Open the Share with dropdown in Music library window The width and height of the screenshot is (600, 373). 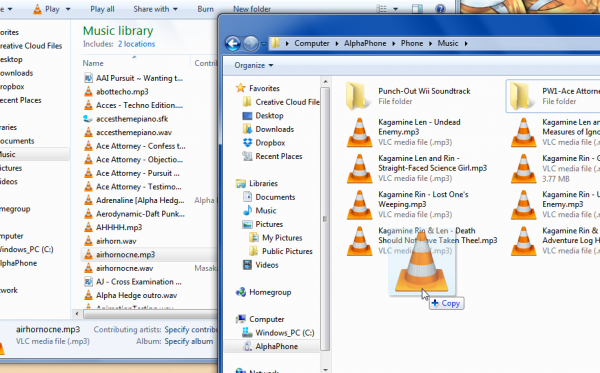pyautogui.click(x=155, y=9)
